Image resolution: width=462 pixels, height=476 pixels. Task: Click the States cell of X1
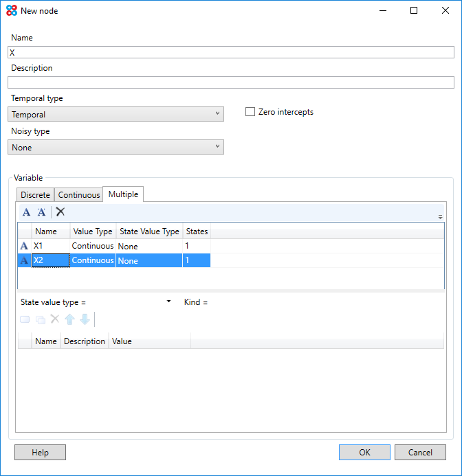click(197, 246)
